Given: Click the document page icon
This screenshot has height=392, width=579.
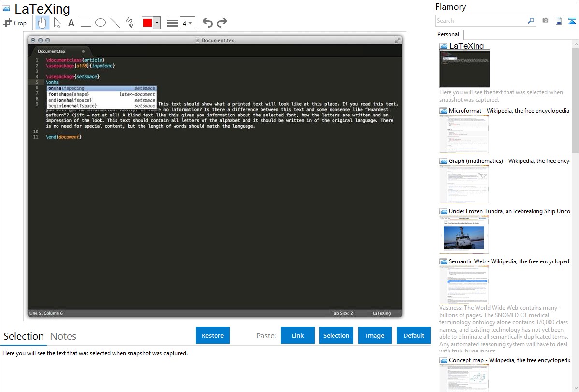Looking at the screenshot, I should click(559, 21).
